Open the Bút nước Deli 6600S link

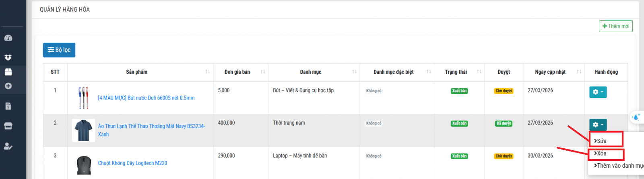[x=147, y=98]
